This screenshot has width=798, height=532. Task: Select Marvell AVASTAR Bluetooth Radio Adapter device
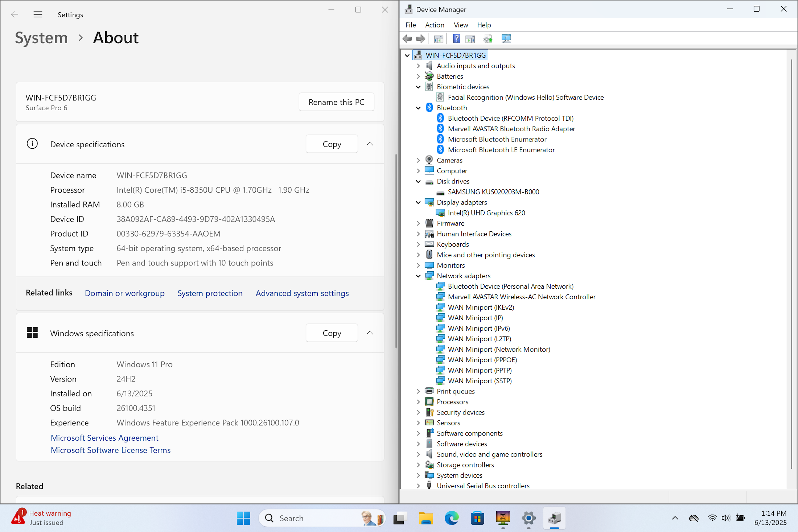tap(511, 129)
